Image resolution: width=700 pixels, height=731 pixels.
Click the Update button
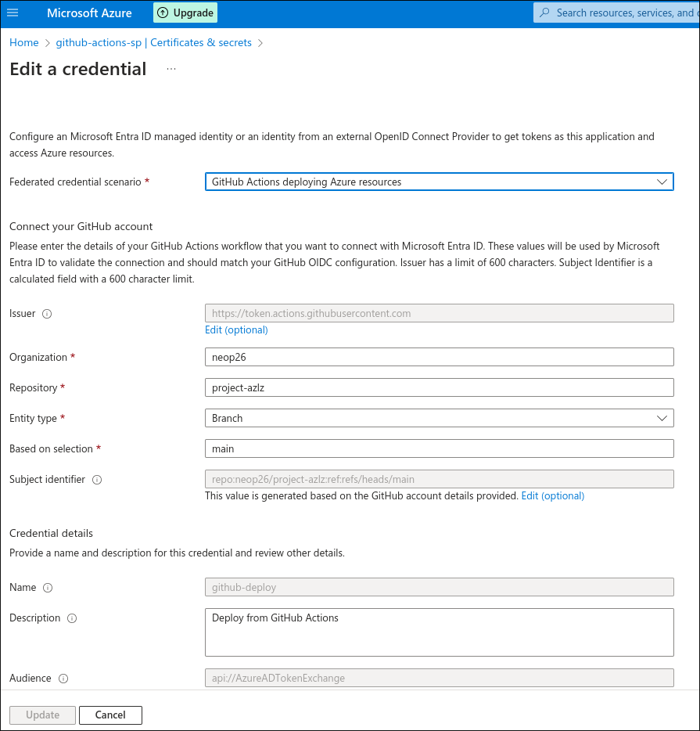pos(42,715)
